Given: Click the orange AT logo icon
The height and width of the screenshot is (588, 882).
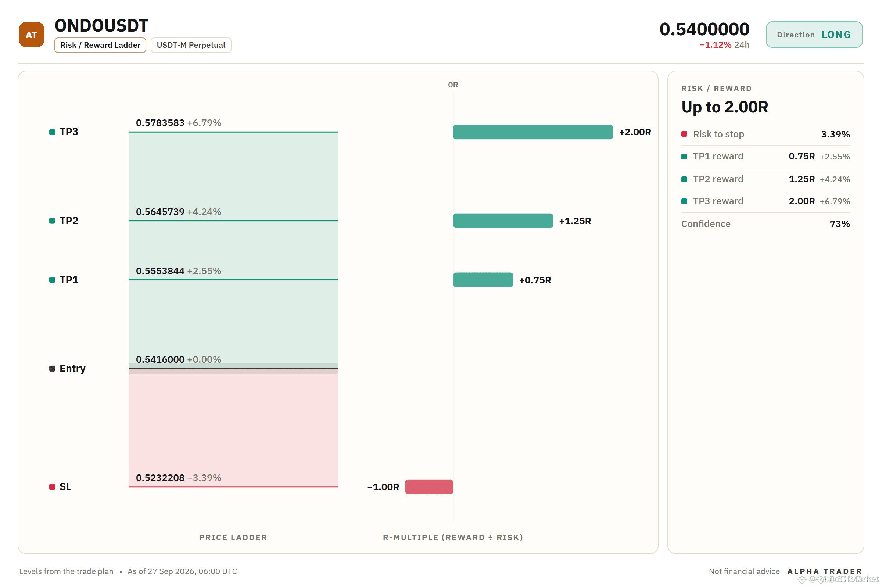Looking at the screenshot, I should point(32,35).
